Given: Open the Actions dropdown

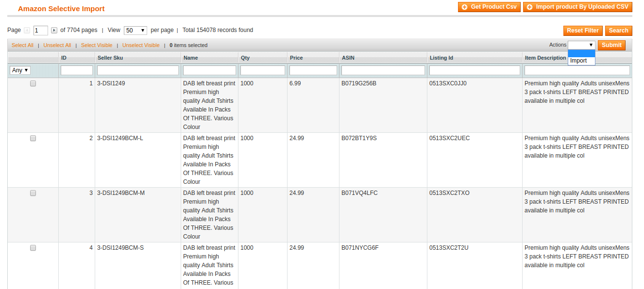Looking at the screenshot, I should [x=581, y=45].
